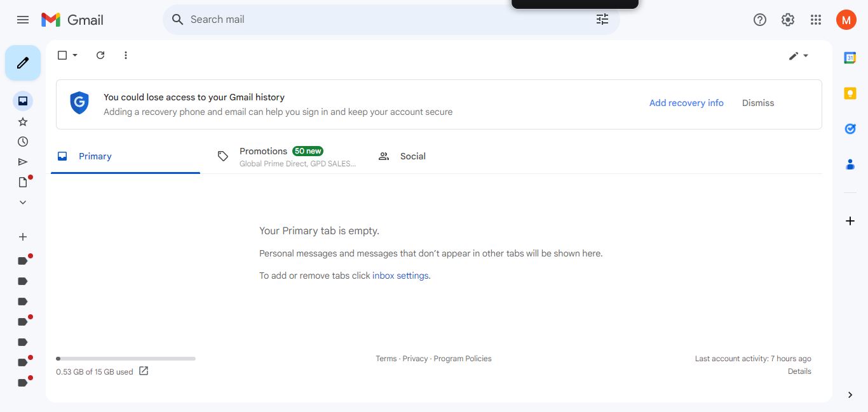The height and width of the screenshot is (412, 868).
Task: Open input tools pencil dropdown
Action: click(x=799, y=56)
